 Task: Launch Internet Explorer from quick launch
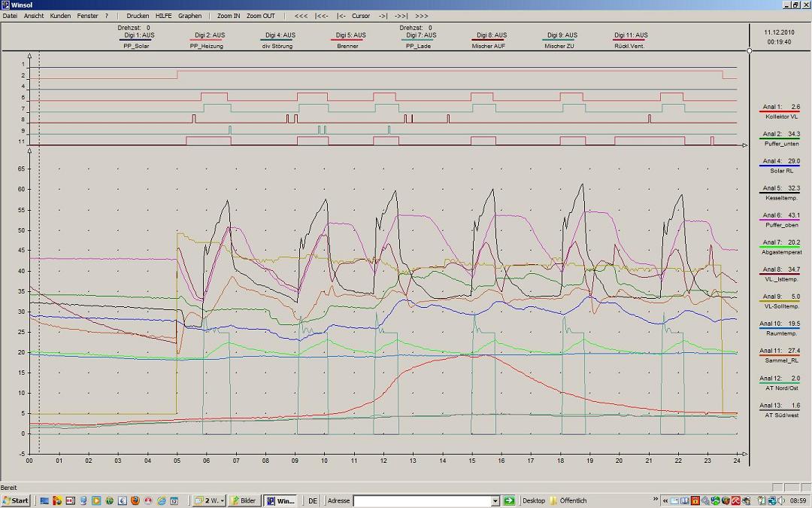(x=161, y=500)
